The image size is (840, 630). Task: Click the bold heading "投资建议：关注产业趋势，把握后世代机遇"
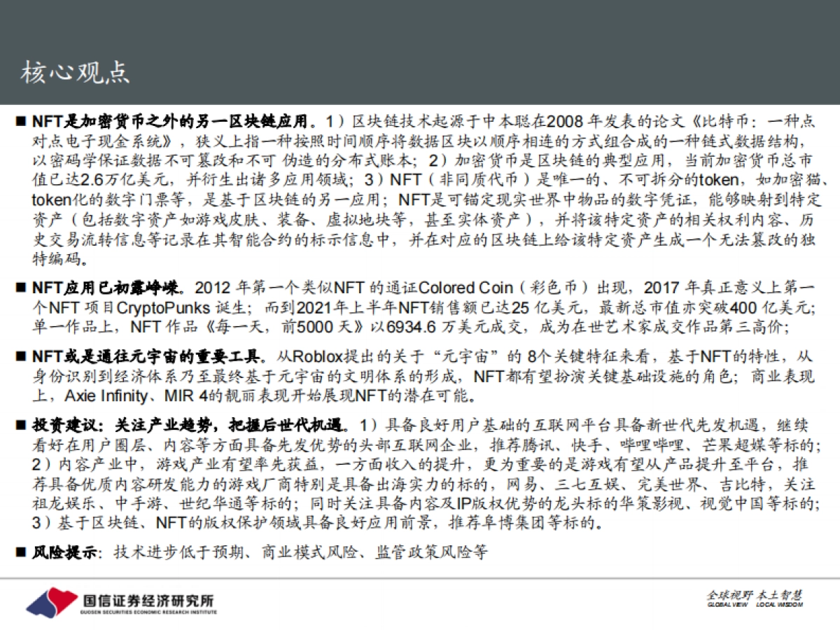(x=182, y=424)
